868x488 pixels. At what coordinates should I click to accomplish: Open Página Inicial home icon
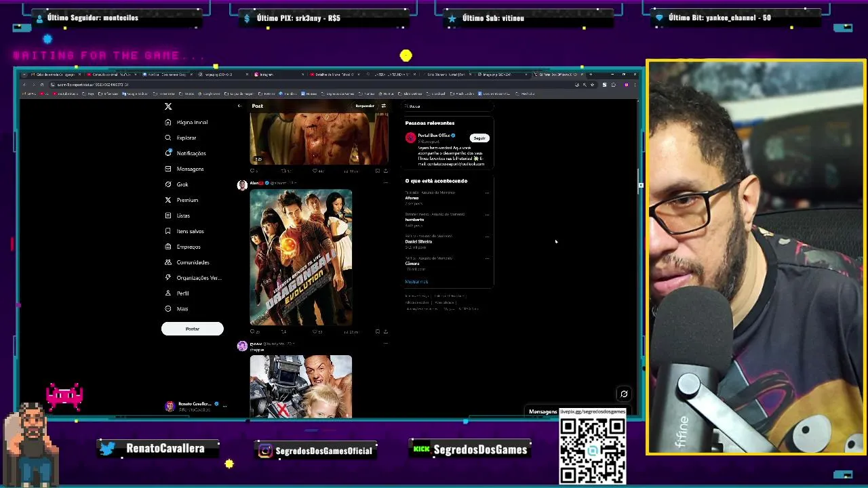pyautogui.click(x=168, y=122)
